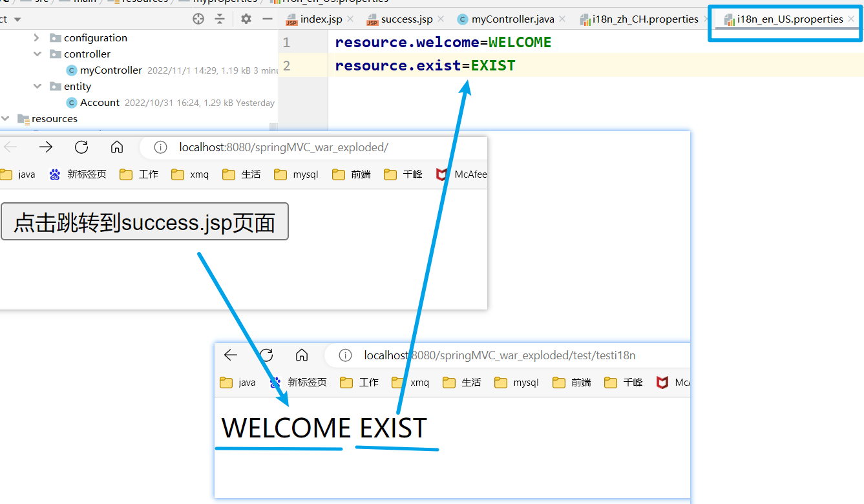Screen dimensions: 864x504
Task: Open xmq bookmark folder in upper browser
Action: tap(191, 174)
